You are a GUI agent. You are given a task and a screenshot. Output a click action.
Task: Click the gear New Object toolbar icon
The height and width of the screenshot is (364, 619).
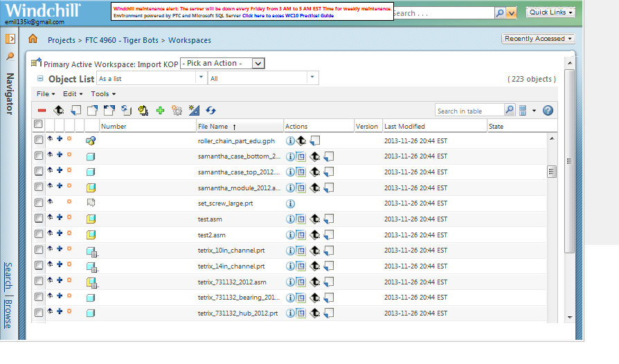point(177,111)
